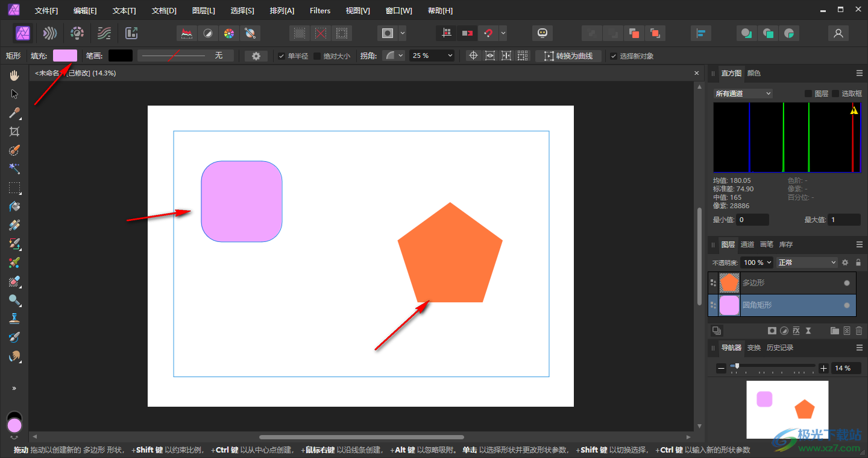Viewport: 868px width, 458px height.
Task: Click the Auto Colors wheel icon
Action: (x=228, y=33)
